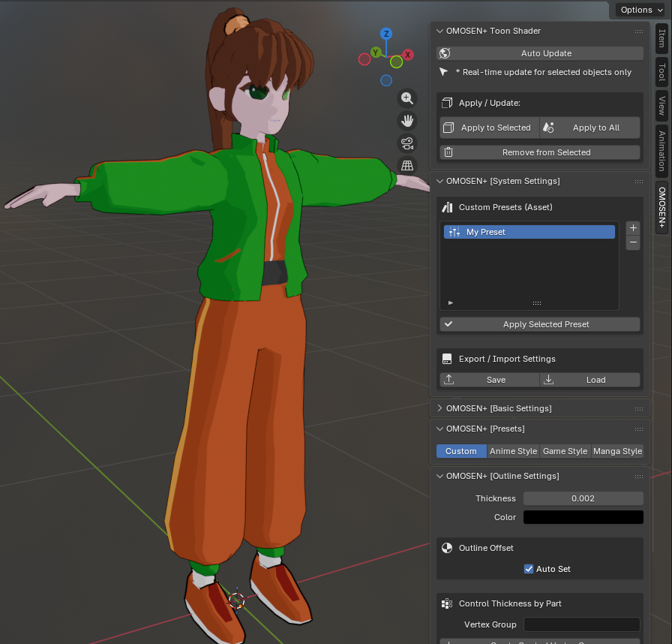672x644 pixels.
Task: Open the Tool sidebar tab
Action: [661, 72]
